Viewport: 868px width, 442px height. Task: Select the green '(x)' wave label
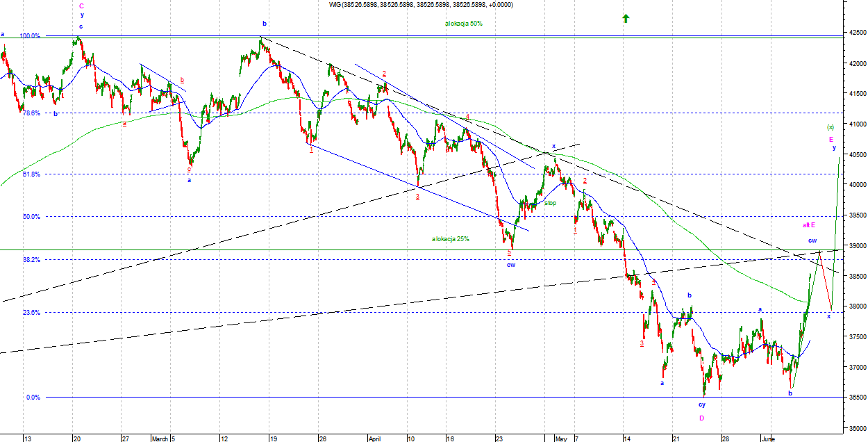(x=830, y=127)
